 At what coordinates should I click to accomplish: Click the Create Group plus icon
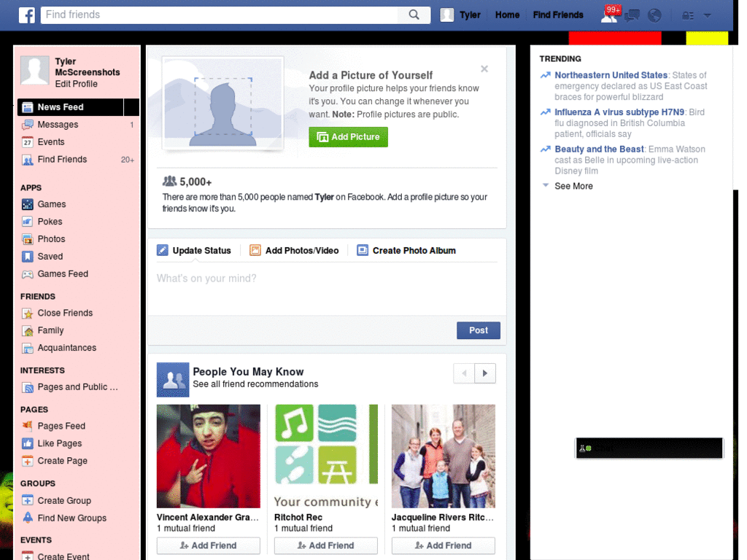click(x=28, y=500)
